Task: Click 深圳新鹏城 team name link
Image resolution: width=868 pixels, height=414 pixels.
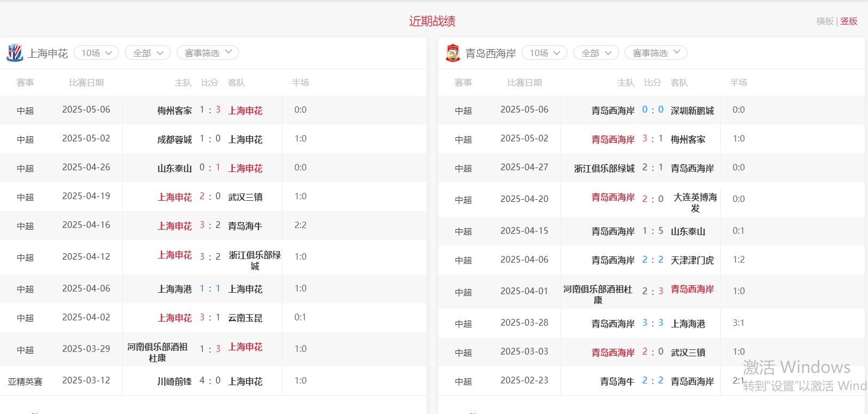Action: (x=692, y=111)
